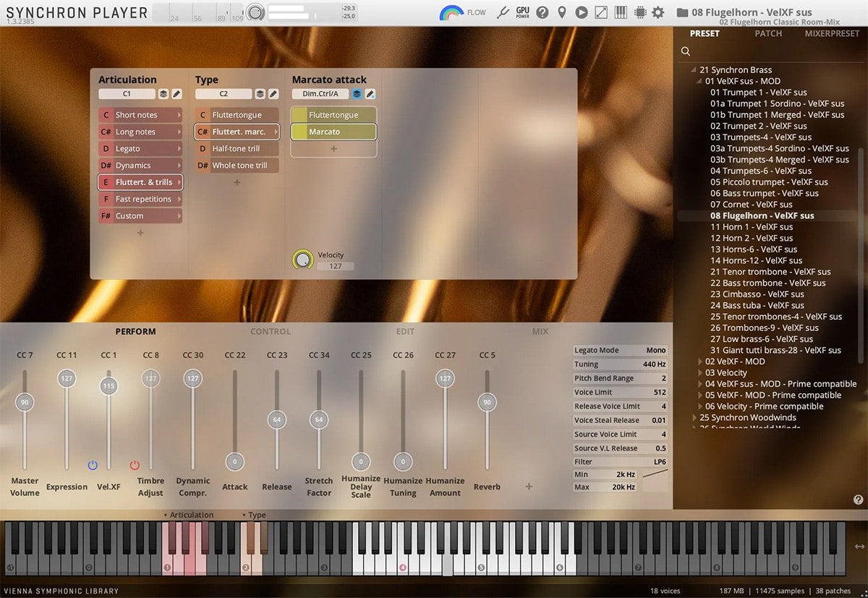Click the resize window arrow icon
This screenshot has width=868, height=598.
(x=601, y=12)
